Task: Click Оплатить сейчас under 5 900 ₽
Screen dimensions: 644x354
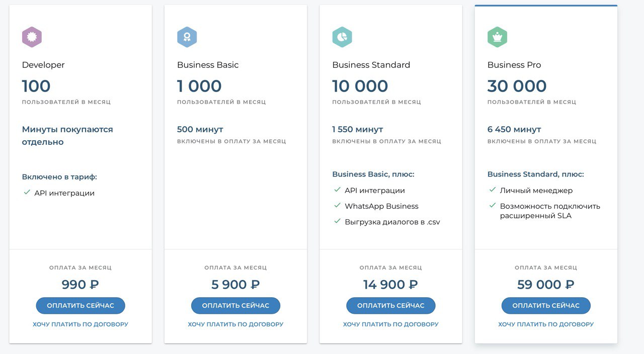Action: coord(235,305)
